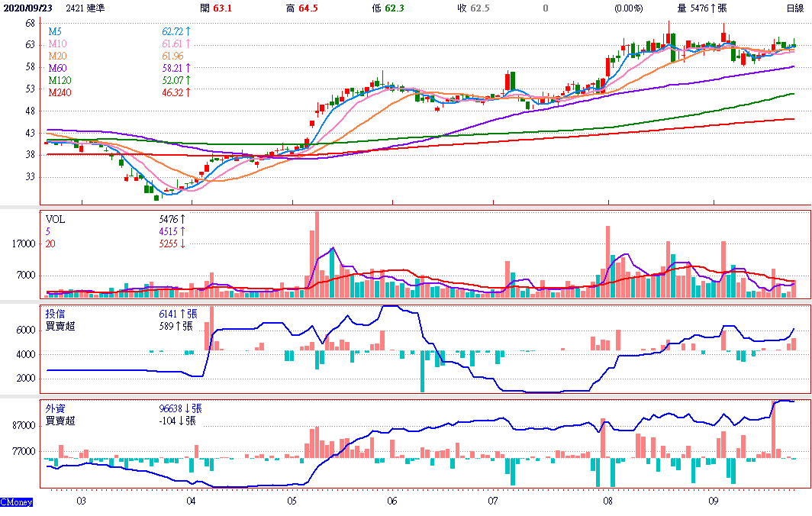Select the M20 moving average legend entry

pos(56,56)
